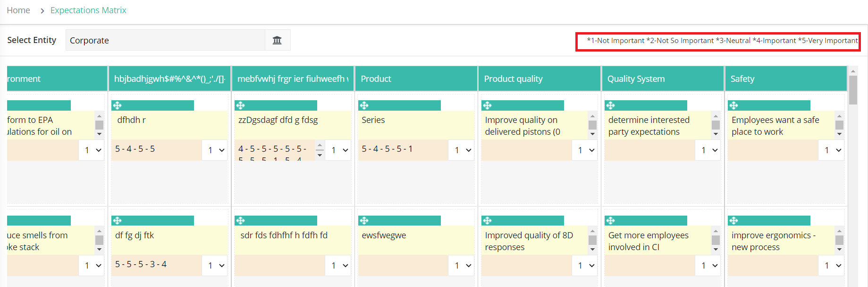
Task: Open rating dropdown for 'Series' card
Action: (x=461, y=150)
